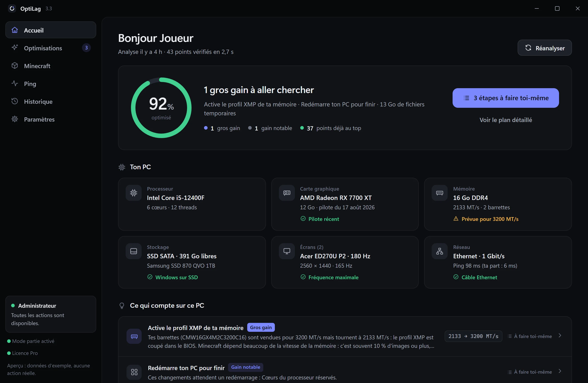Click the lightbulb icon by Ce qui compte
The height and width of the screenshot is (383, 588).
[122, 306]
